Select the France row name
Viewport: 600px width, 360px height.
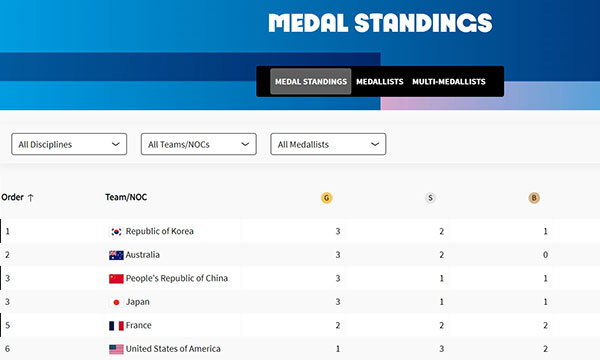pyautogui.click(x=139, y=325)
